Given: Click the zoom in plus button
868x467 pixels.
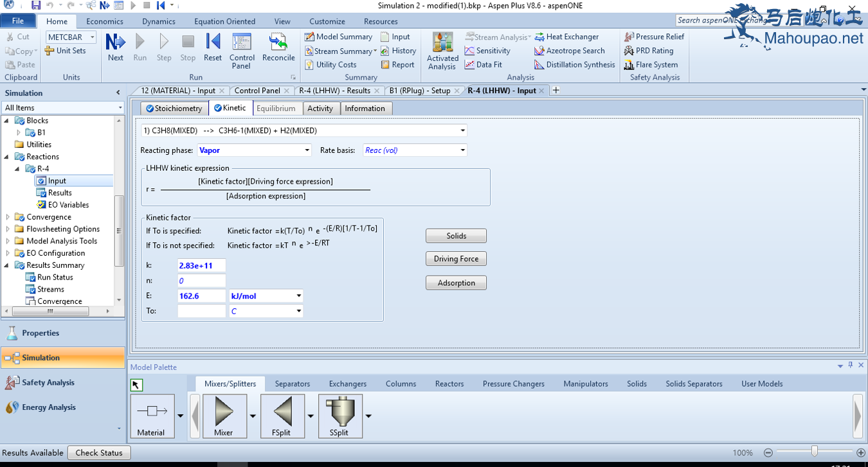Looking at the screenshot, I should 861,453.
